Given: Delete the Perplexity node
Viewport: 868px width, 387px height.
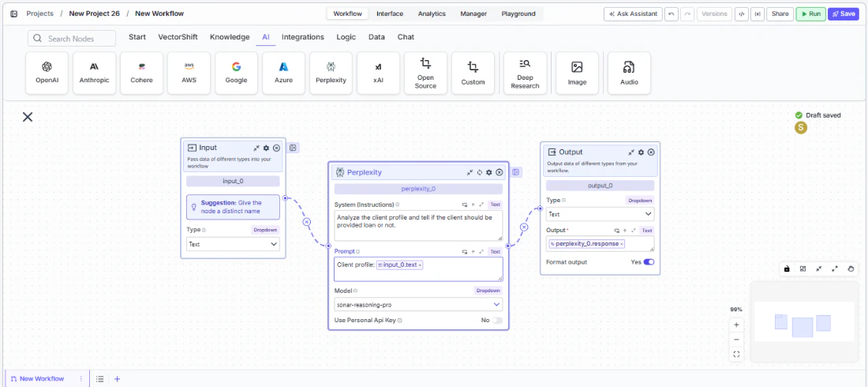Looking at the screenshot, I should point(499,172).
